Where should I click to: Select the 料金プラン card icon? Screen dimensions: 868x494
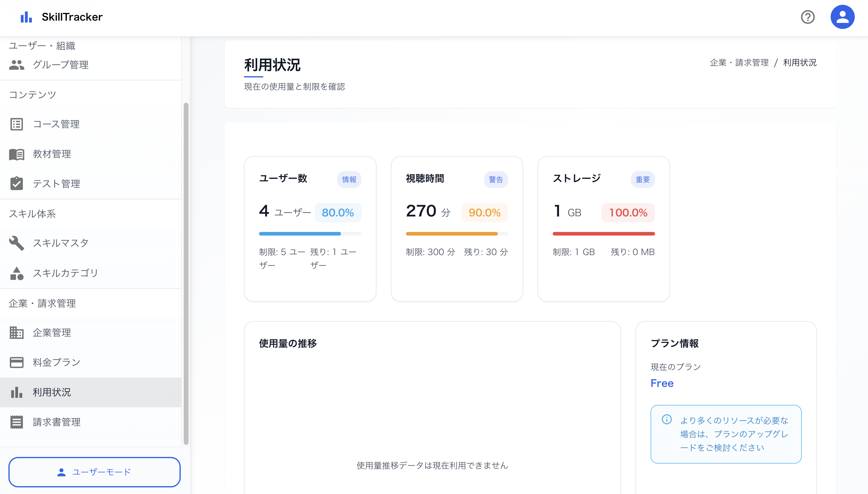click(x=16, y=362)
